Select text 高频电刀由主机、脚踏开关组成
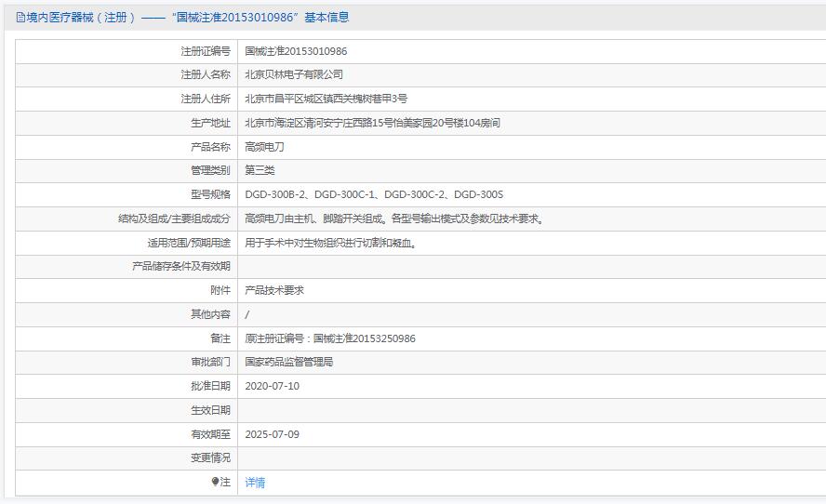Viewport: 826px width, 504px height. coord(314,219)
